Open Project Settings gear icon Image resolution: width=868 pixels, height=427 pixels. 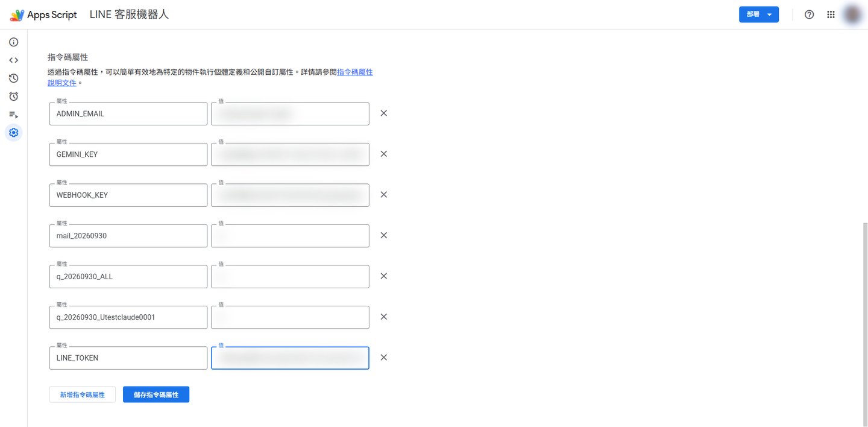tap(13, 133)
